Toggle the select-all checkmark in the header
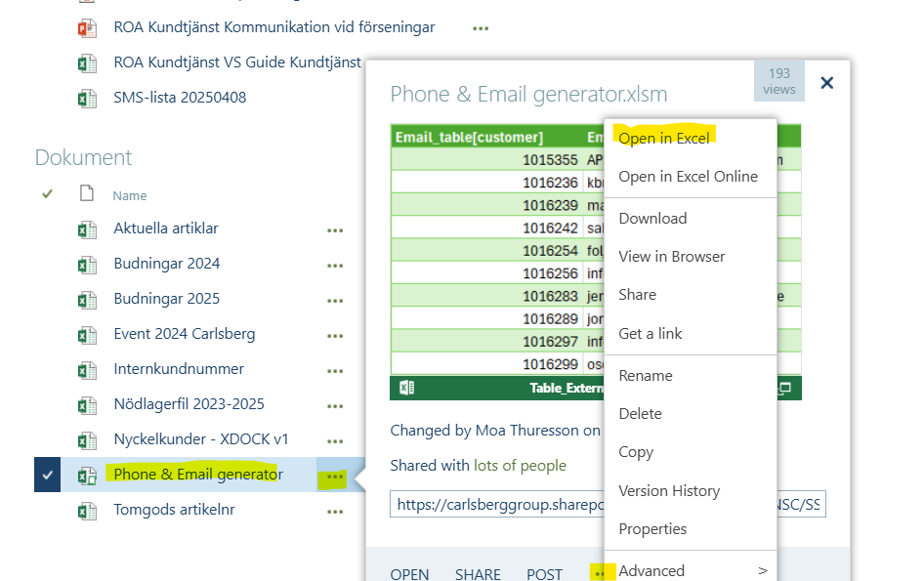The height and width of the screenshot is (581, 924). 47,194
